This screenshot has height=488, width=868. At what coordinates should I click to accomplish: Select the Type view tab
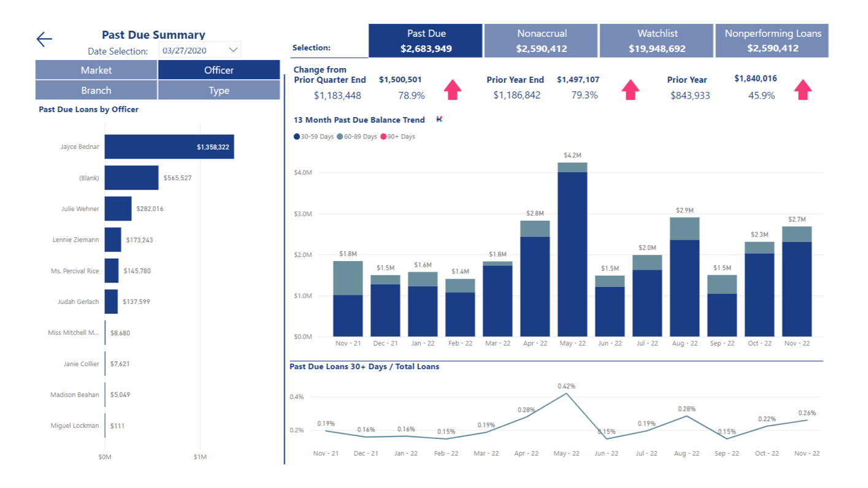(x=219, y=90)
